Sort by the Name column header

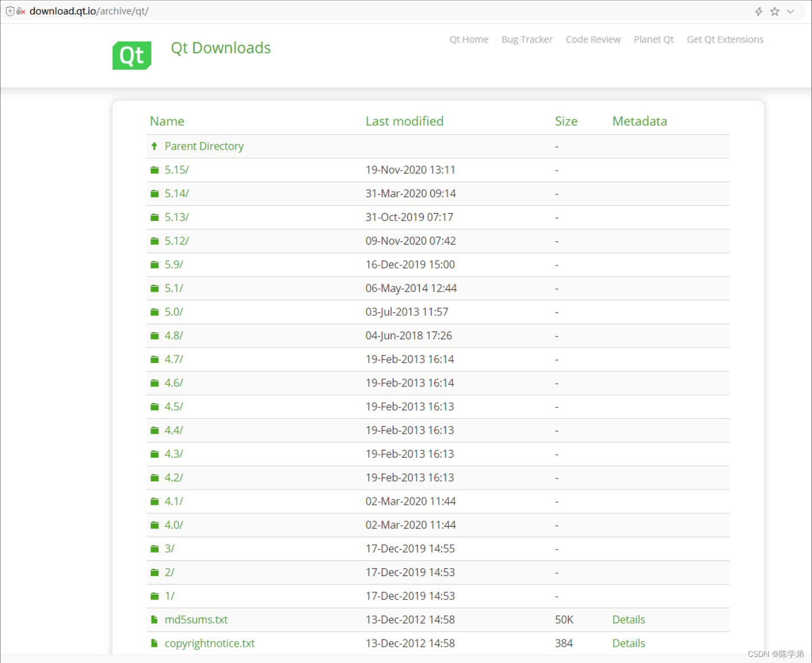point(167,121)
